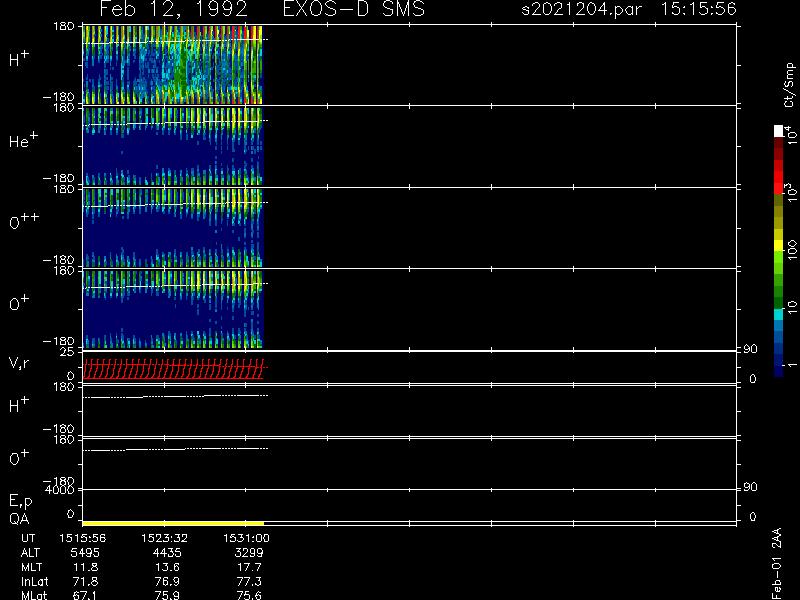This screenshot has width=800, height=600.
Task: Click inside the O++ spectrogram data
Action: 172,228
